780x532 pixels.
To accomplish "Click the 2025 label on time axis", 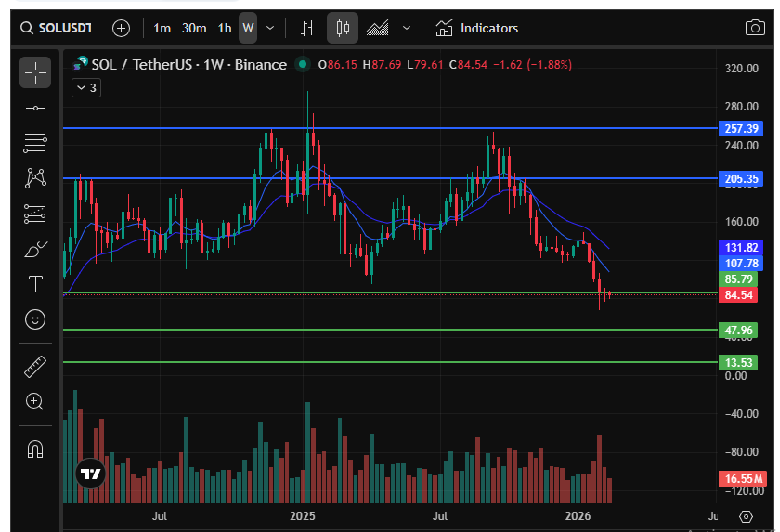I will [303, 516].
